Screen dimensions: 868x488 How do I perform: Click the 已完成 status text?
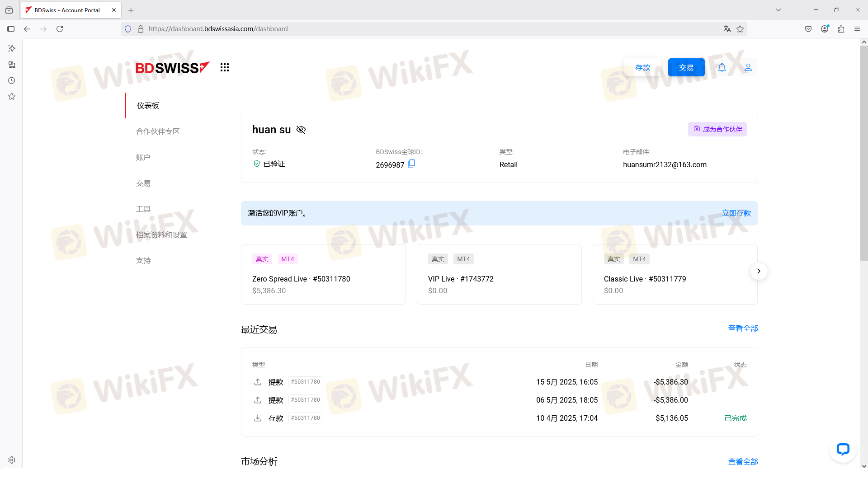point(736,418)
